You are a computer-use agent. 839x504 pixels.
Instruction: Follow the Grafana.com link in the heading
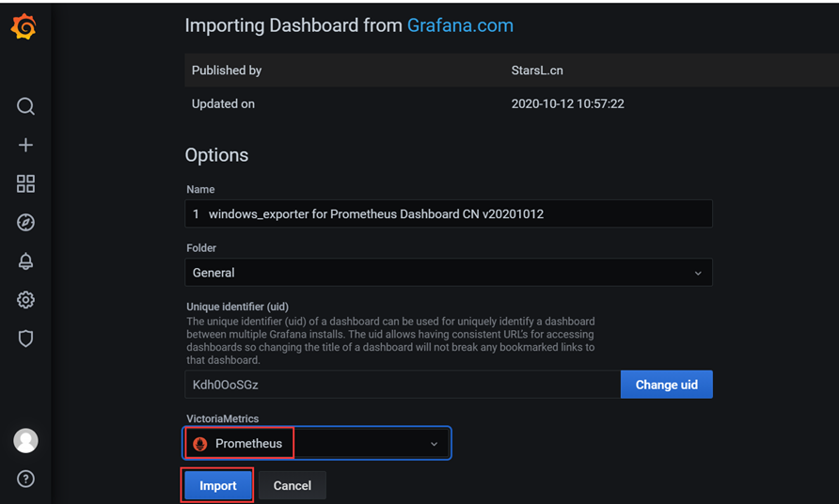click(x=460, y=25)
